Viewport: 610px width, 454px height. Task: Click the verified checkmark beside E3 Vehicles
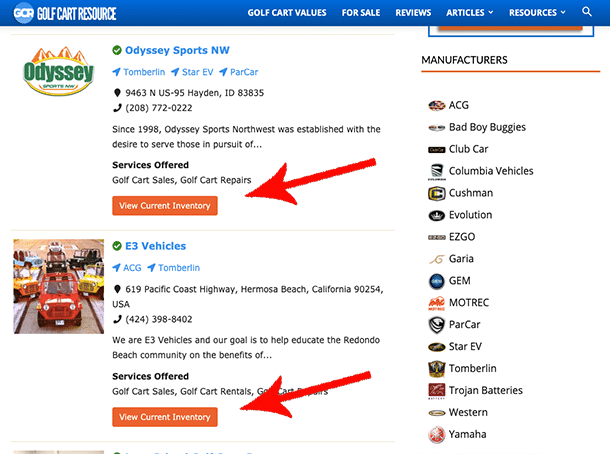tap(117, 246)
